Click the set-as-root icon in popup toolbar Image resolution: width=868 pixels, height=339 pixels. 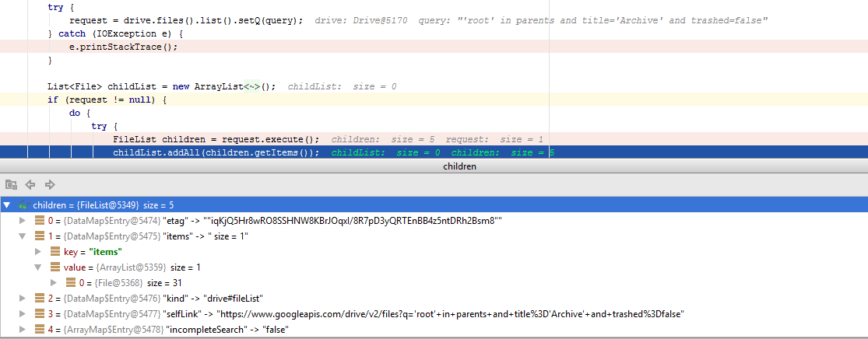[11, 185]
